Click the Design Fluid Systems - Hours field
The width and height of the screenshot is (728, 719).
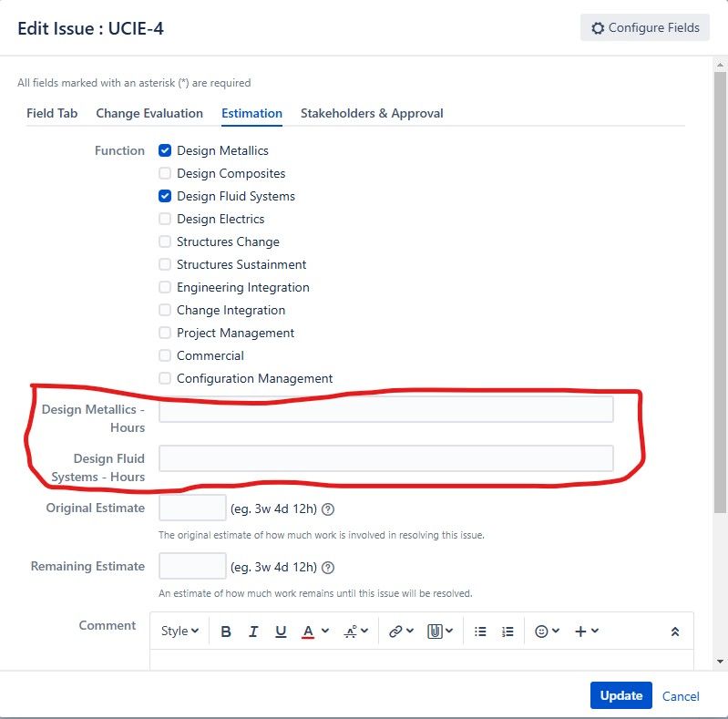pos(385,458)
